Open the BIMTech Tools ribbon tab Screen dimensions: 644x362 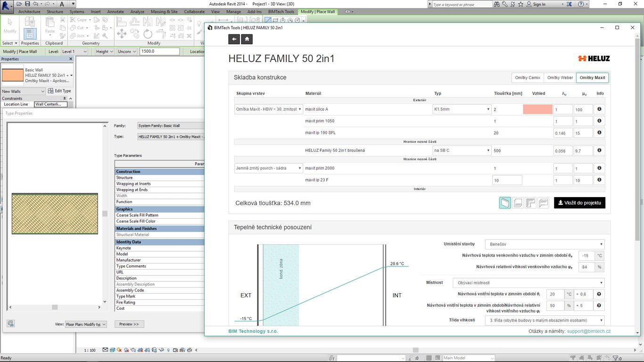(x=281, y=12)
